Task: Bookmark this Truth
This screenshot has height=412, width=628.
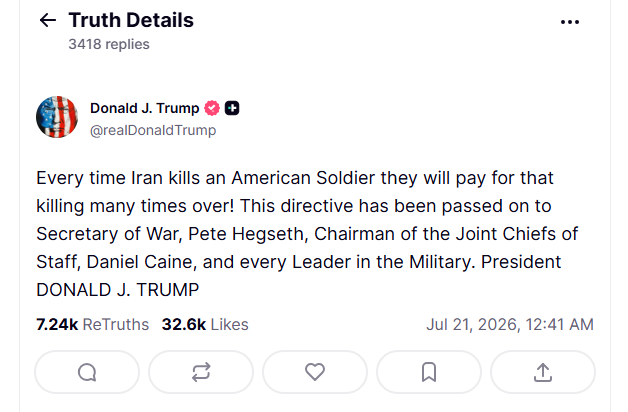Action: click(x=429, y=372)
